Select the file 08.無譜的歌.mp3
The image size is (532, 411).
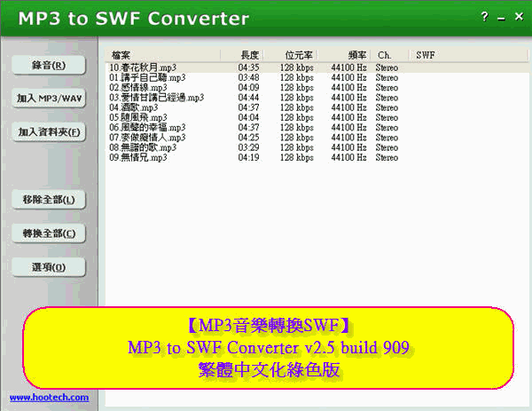click(143, 147)
